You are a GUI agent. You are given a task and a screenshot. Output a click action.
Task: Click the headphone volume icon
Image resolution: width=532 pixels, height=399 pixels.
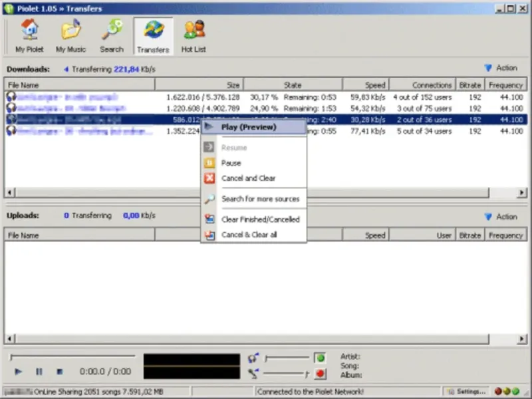point(253,358)
